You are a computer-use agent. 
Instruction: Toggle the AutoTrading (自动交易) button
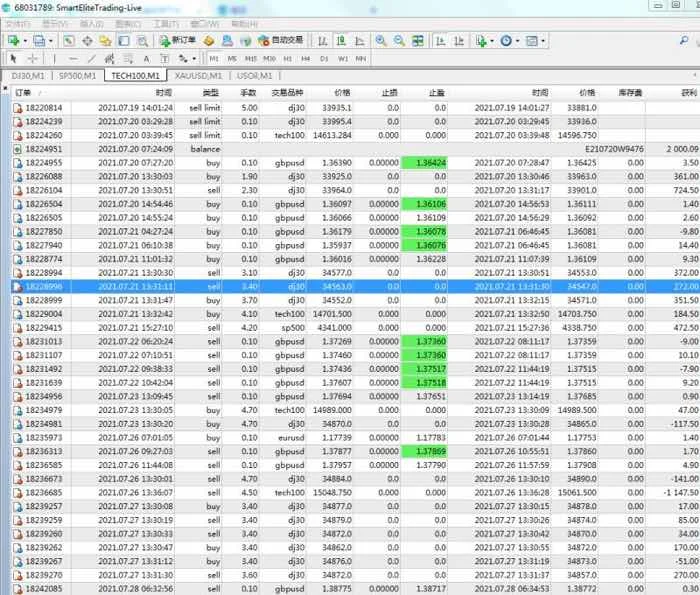coord(283,41)
